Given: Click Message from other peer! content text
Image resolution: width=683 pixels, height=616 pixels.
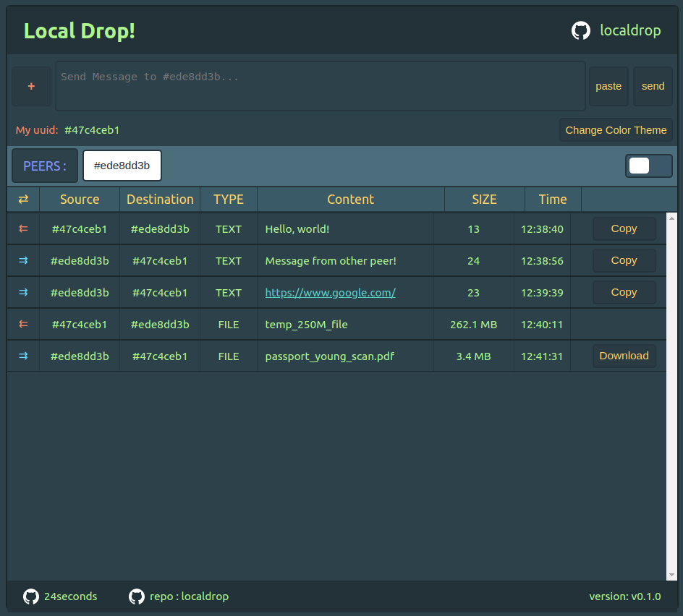Looking at the screenshot, I should click(331, 261).
